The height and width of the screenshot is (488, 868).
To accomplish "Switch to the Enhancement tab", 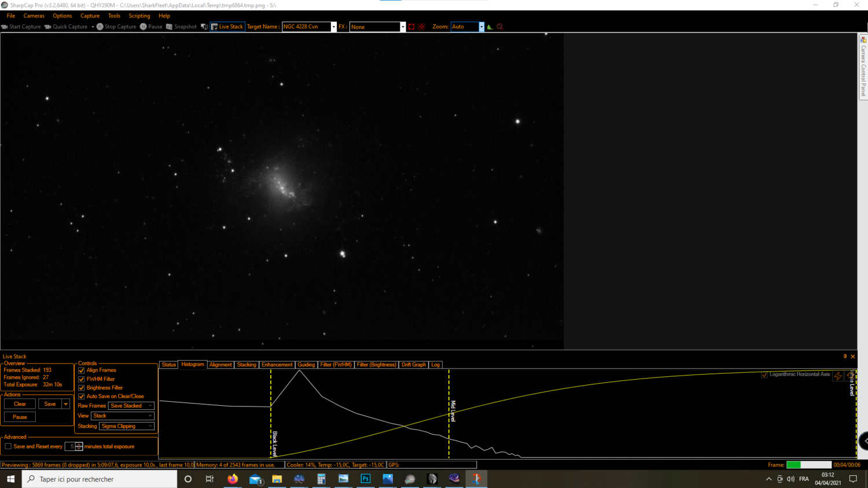I will pyautogui.click(x=277, y=365).
